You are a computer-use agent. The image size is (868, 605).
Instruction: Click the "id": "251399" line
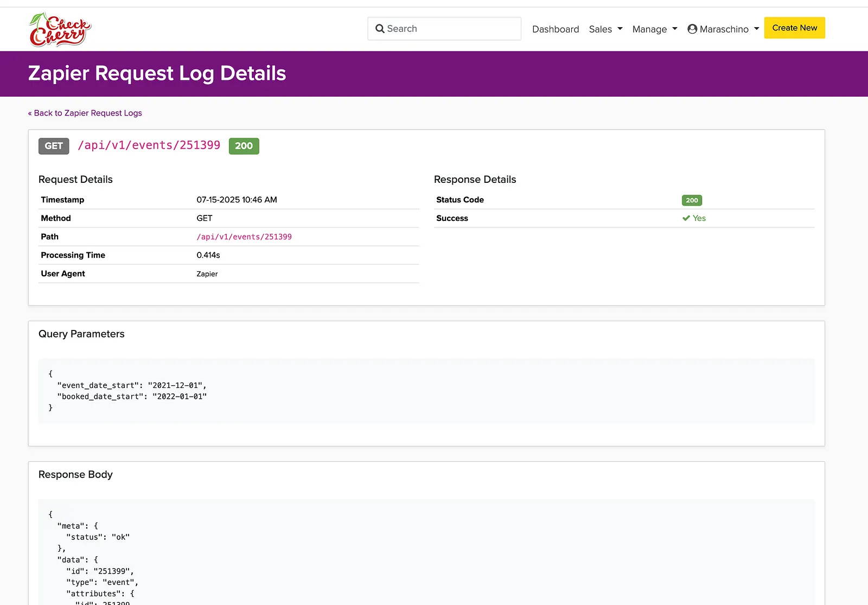point(100,571)
